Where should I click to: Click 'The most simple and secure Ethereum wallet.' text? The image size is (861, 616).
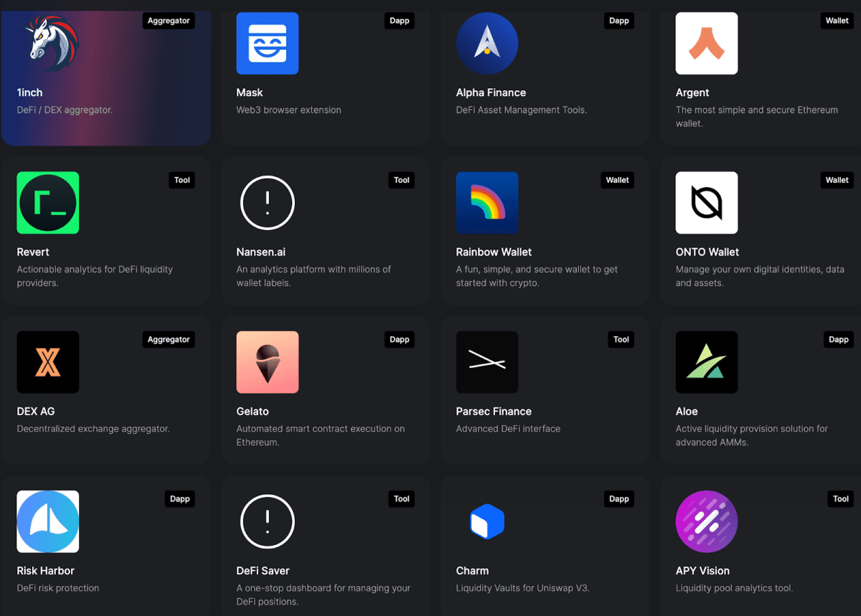(757, 117)
